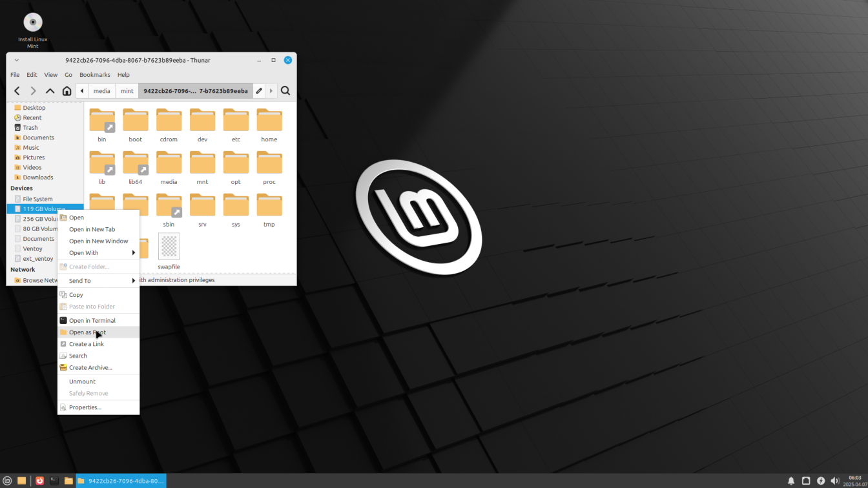
Task: Jump to the home folder icon
Action: 67,91
